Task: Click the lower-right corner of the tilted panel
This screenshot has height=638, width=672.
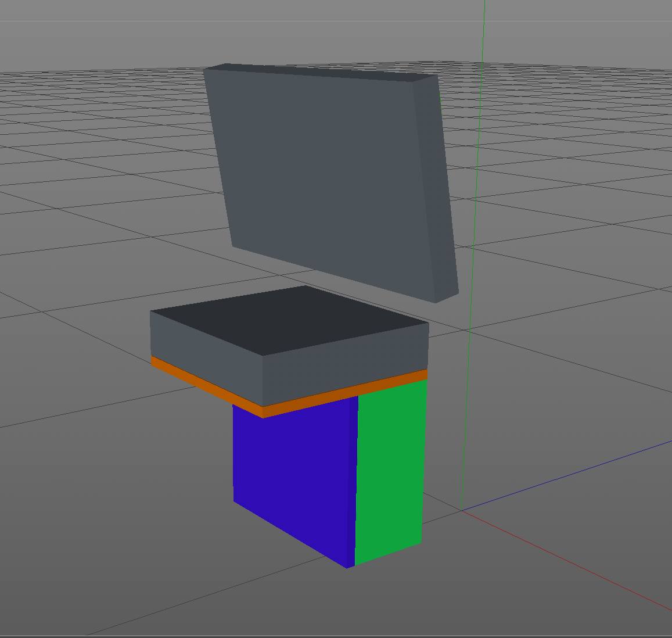Action: click(437, 302)
